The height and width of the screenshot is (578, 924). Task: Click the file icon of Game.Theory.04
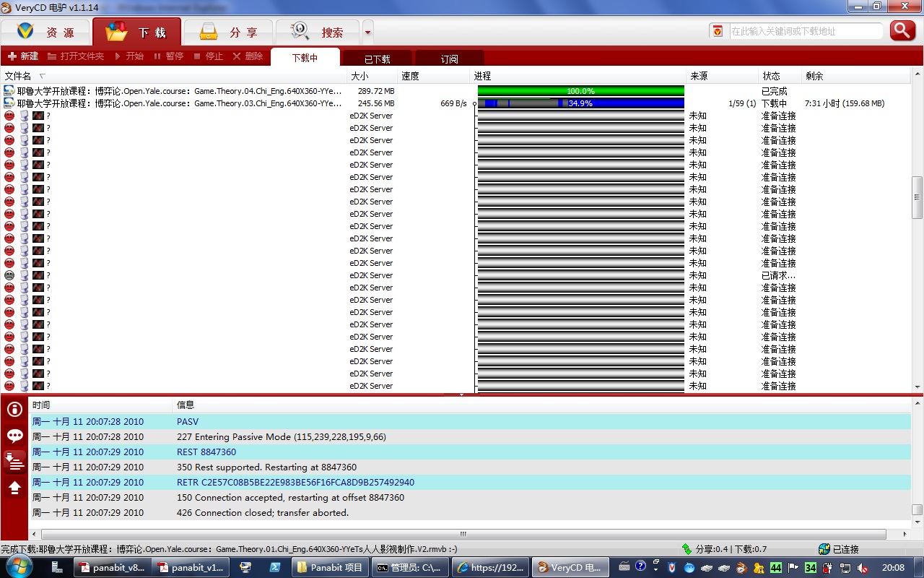coord(9,91)
